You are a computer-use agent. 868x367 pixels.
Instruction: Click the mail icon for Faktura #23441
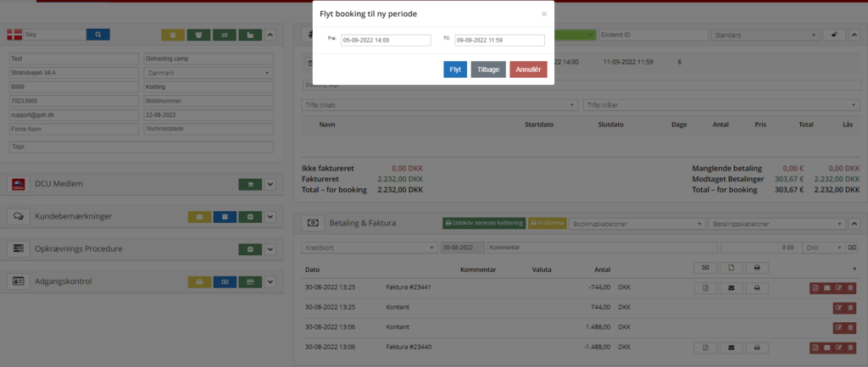click(x=732, y=288)
